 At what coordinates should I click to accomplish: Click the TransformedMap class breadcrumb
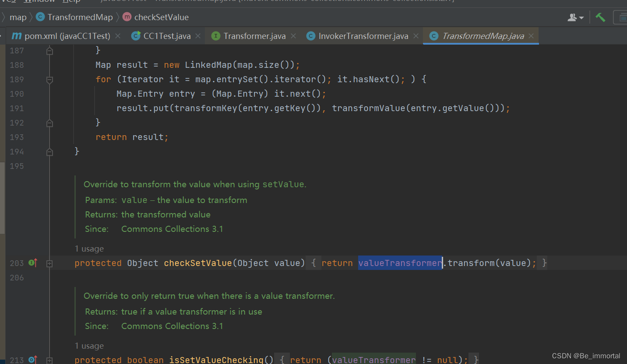(80, 17)
